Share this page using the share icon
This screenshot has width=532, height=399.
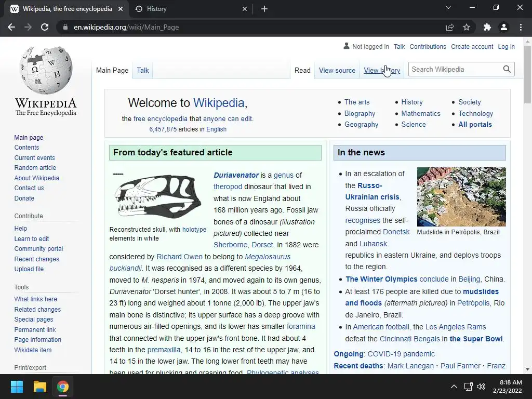(450, 27)
